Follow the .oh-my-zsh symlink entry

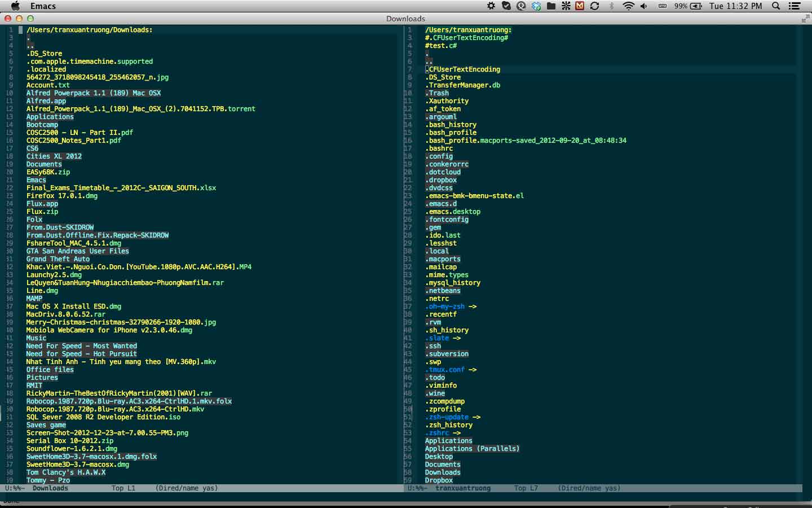point(445,306)
